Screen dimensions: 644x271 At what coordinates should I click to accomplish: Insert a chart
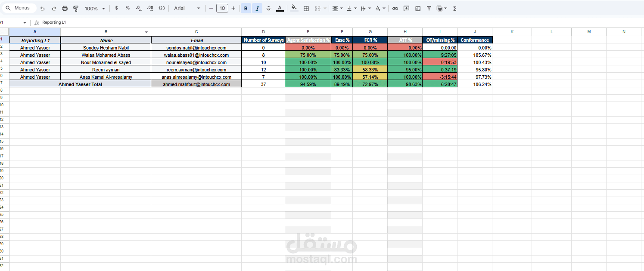click(x=417, y=8)
